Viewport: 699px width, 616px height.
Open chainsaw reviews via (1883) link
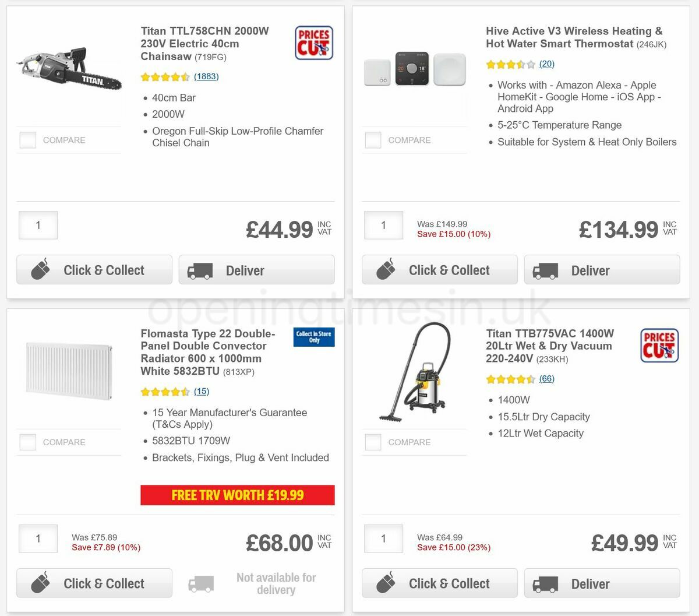point(207,76)
